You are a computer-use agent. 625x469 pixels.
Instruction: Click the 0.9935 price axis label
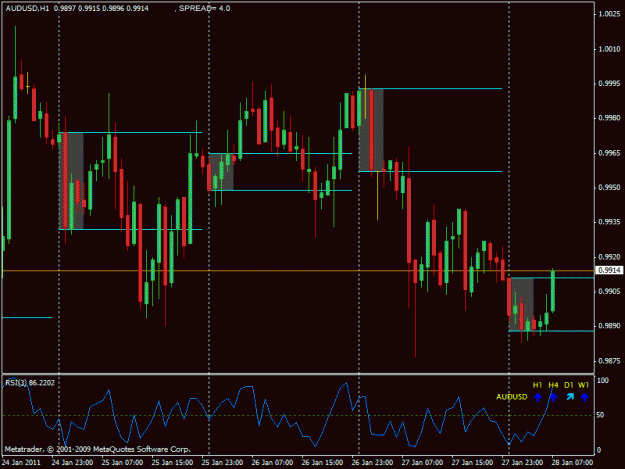click(609, 222)
